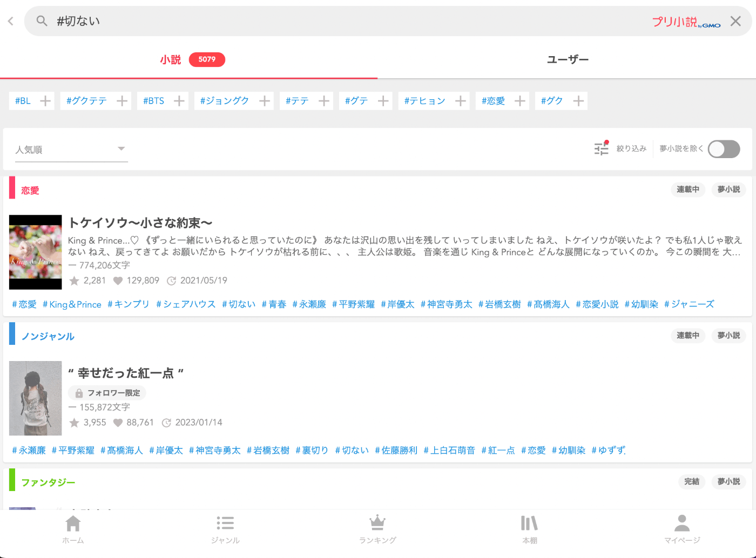Click heart icon beside 129,809
756x558 pixels.
pos(118,281)
